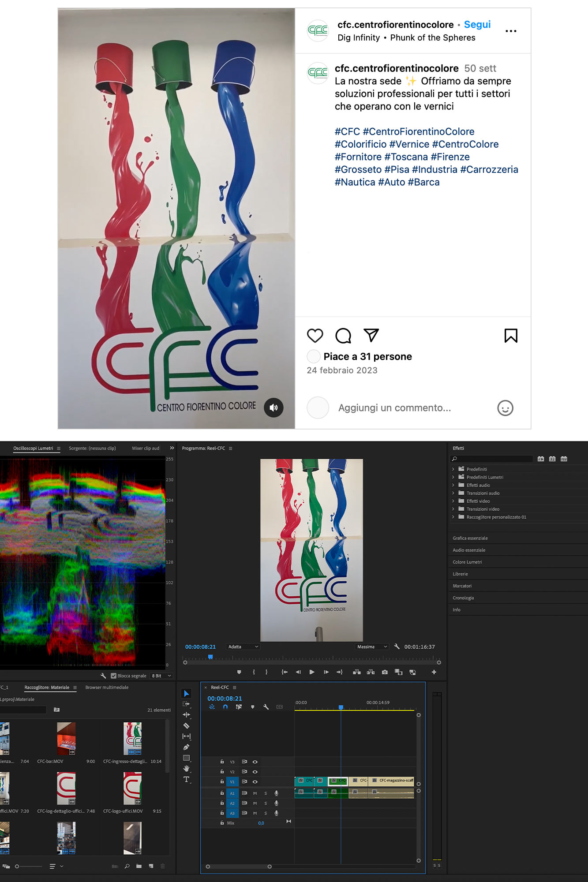
Task: Click the program monitor Lift button
Action: click(356, 672)
